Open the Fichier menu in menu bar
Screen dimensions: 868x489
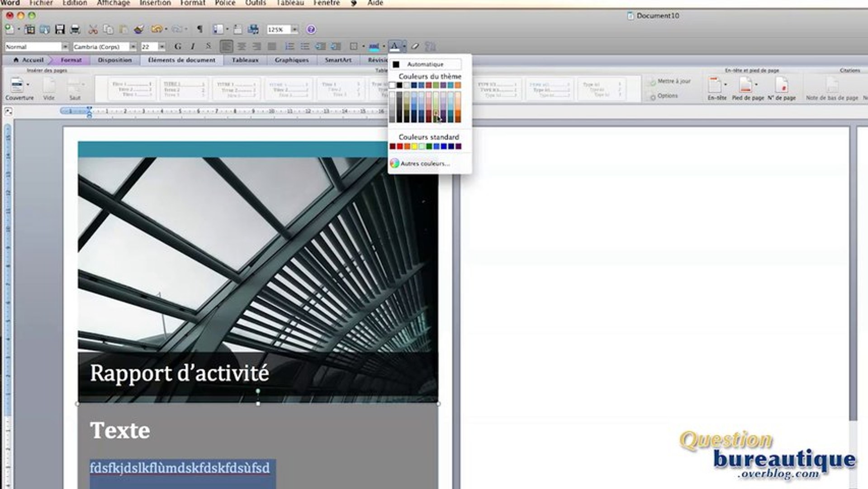click(41, 3)
